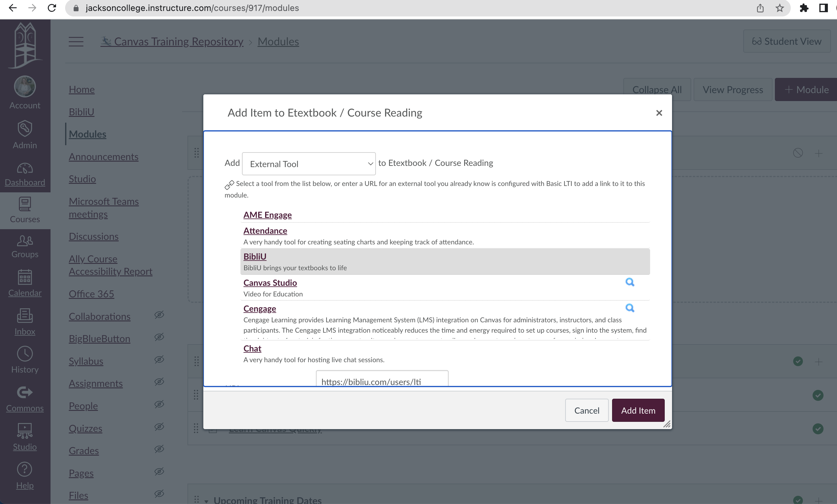The width and height of the screenshot is (837, 504).
Task: Click the Student View button
Action: (787, 41)
